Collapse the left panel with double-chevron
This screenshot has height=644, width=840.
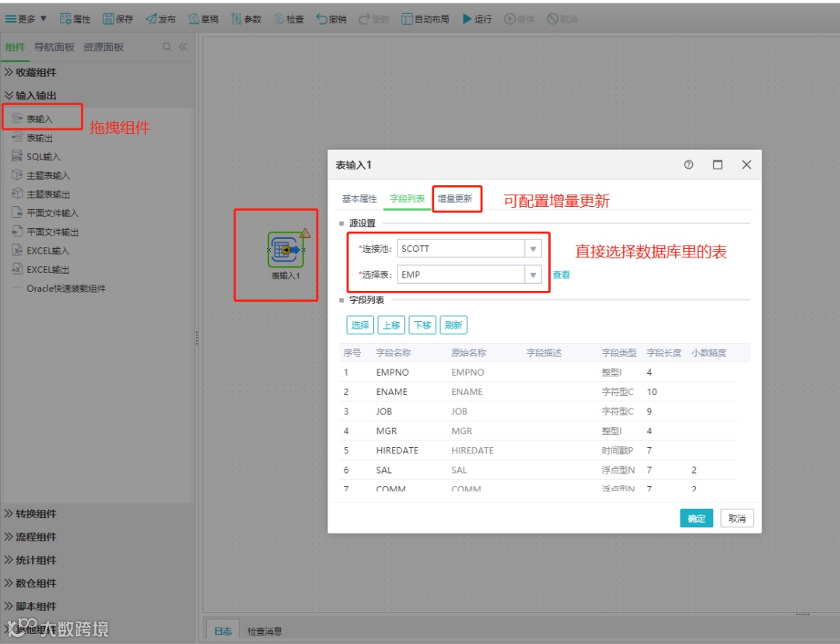tap(184, 47)
